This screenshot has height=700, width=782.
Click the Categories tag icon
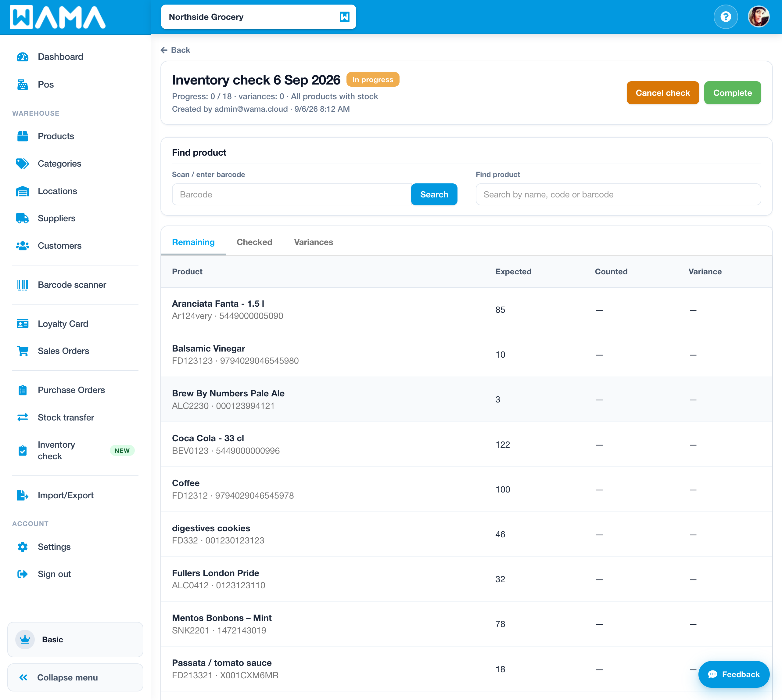click(x=23, y=164)
